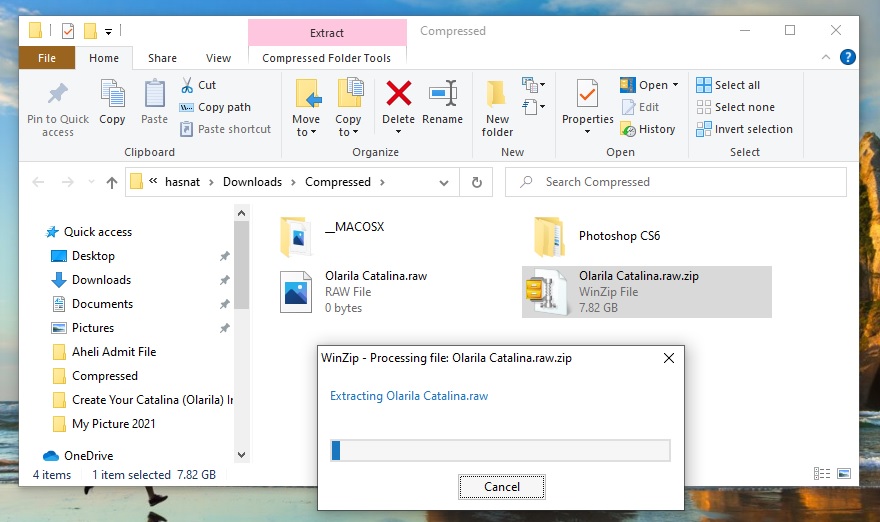Screen dimensions: 880x522
Task: Click the Refresh button
Action: (x=476, y=182)
